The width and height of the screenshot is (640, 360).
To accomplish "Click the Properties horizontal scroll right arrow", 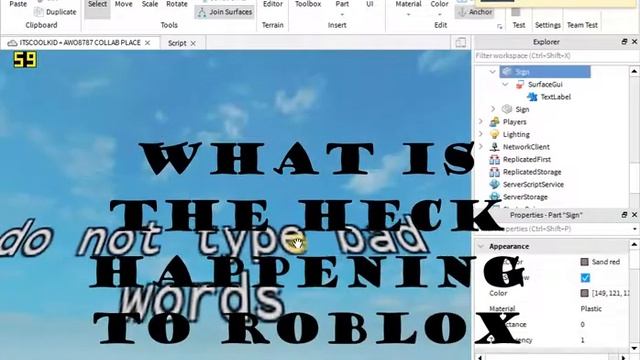I will 623,357.
